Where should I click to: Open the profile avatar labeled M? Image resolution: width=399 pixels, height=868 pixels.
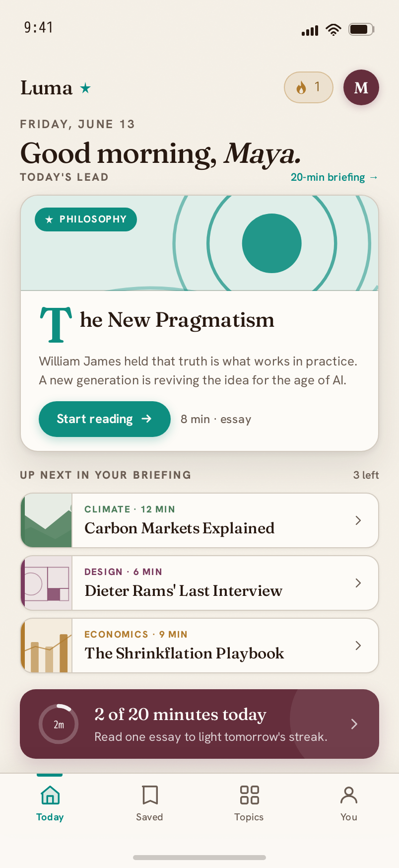(361, 87)
